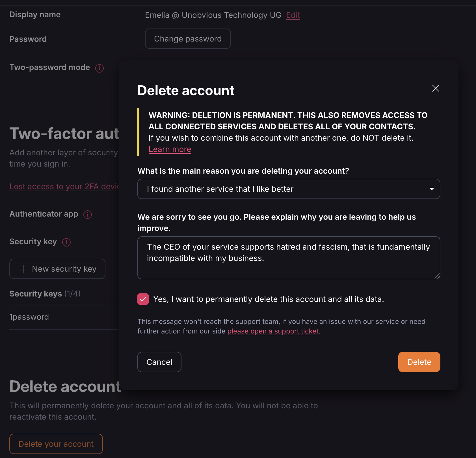Viewport: 476px width, 458px height.
Task: Open Lost access to 2FA device link
Action: click(64, 187)
